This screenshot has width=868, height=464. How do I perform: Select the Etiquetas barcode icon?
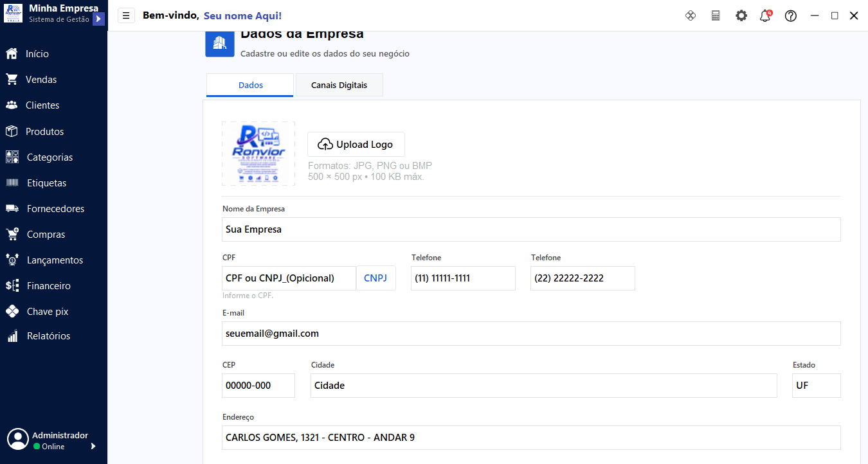click(x=12, y=183)
